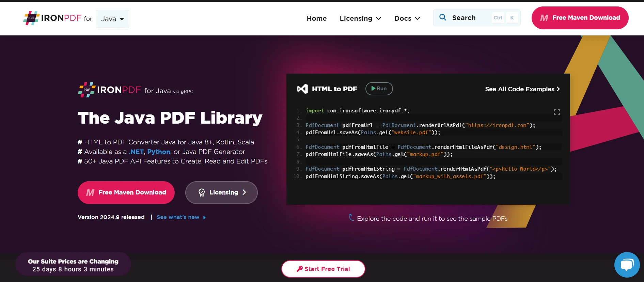Click the chevron on the hero Licensing button
The image size is (644, 282).
point(244,192)
